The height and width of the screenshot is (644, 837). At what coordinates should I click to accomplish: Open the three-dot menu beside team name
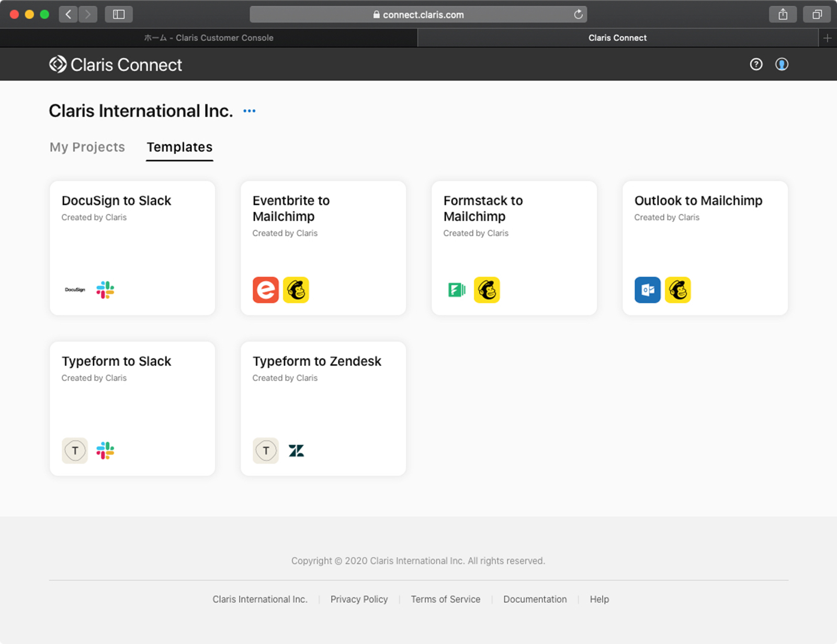250,111
